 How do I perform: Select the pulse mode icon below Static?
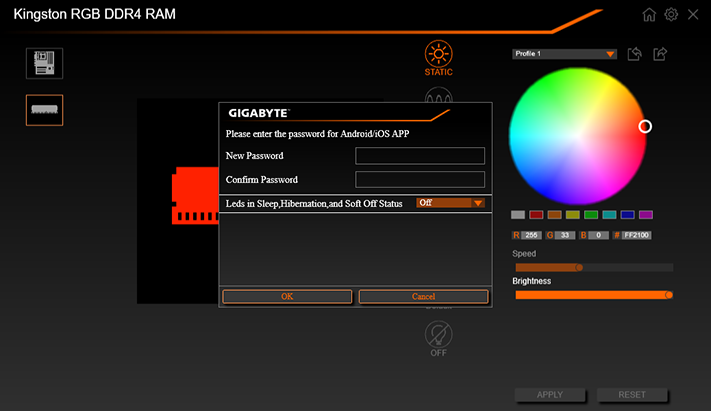438,94
